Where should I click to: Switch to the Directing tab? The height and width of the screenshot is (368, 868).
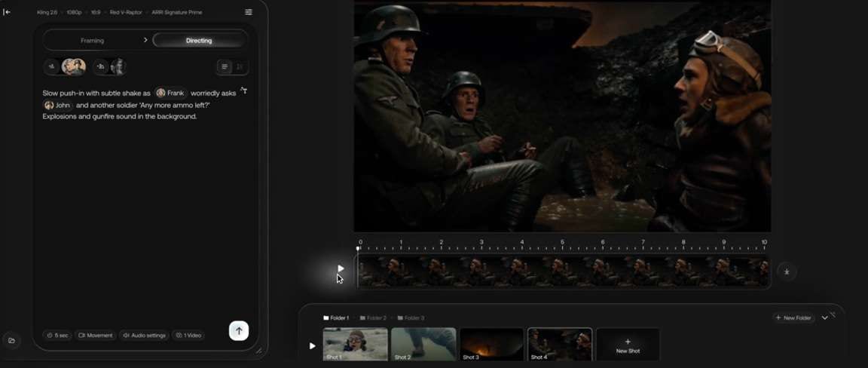point(199,41)
